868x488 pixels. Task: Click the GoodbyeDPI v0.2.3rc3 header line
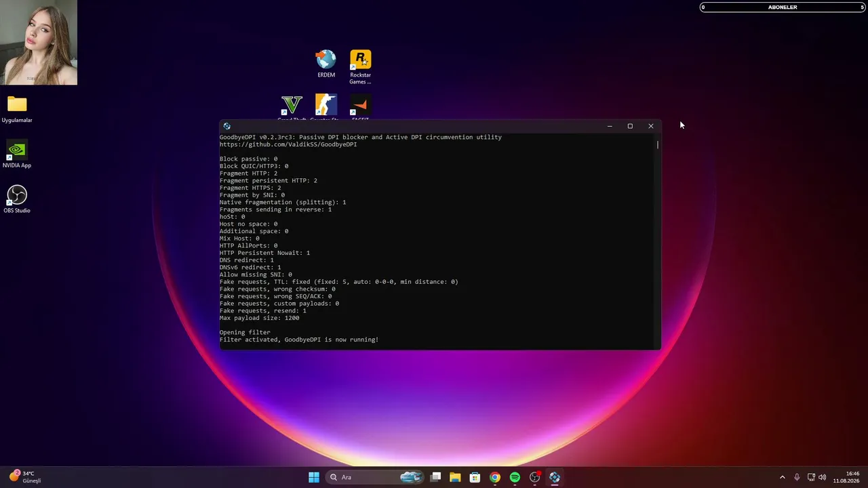pyautogui.click(x=361, y=137)
